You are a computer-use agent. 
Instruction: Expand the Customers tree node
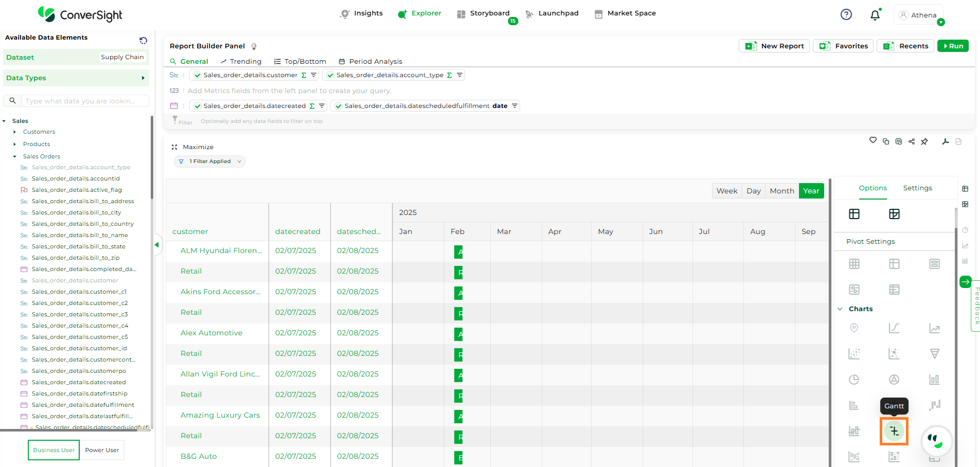click(15, 132)
